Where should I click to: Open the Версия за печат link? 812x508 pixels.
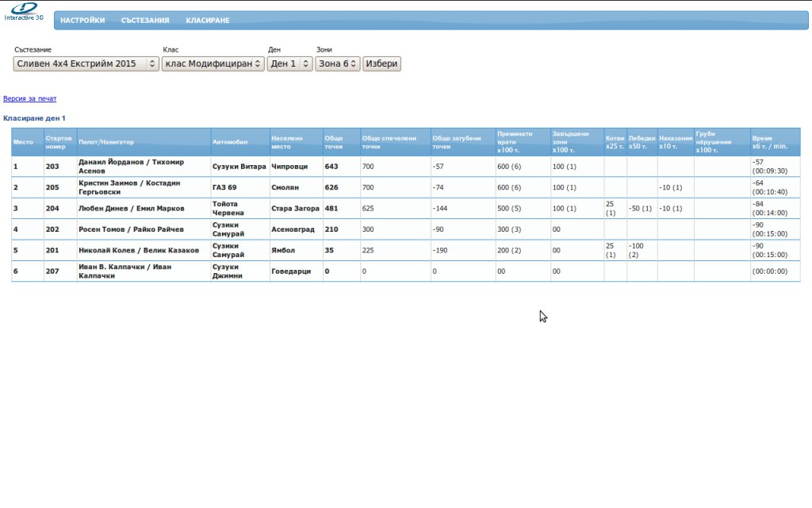click(x=30, y=99)
